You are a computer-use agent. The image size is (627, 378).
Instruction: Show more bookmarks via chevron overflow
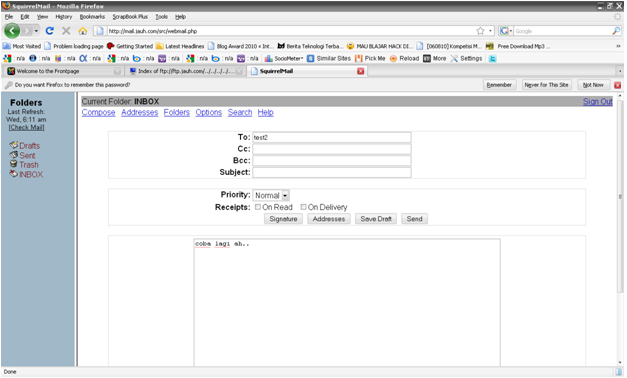pos(619,46)
